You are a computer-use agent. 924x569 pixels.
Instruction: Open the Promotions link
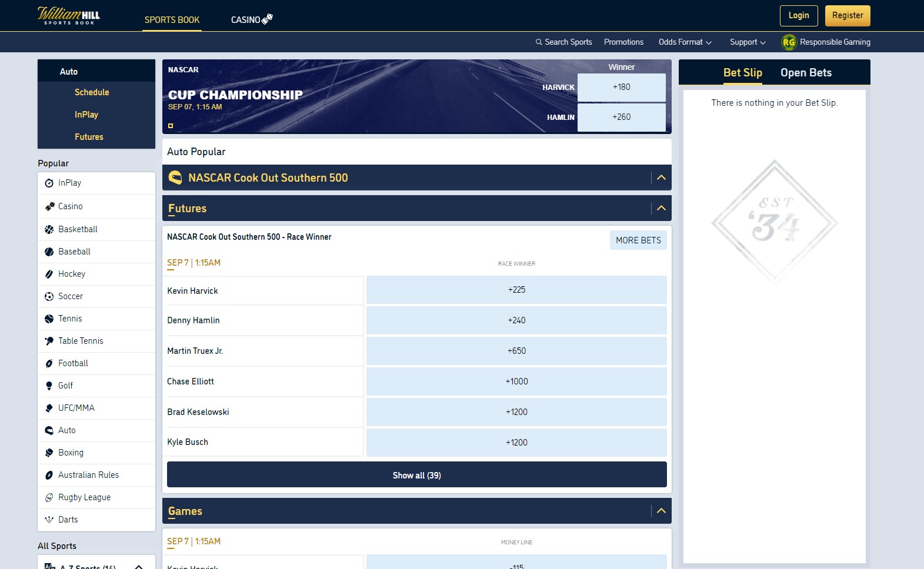[x=623, y=42]
